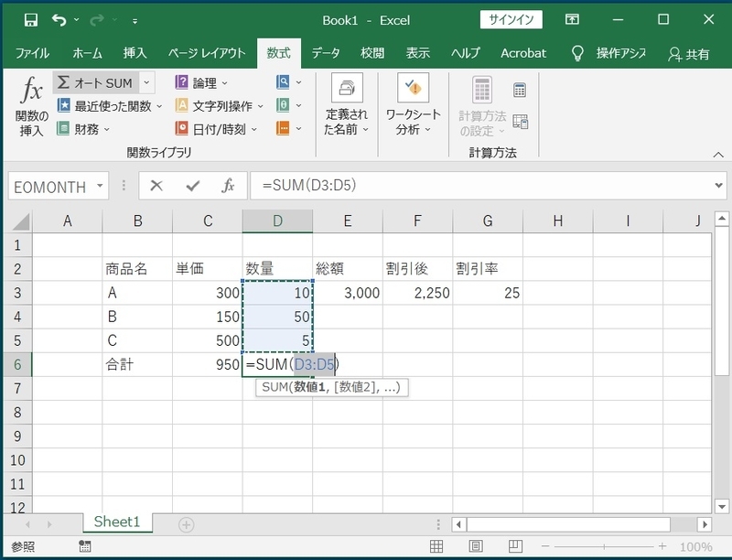The image size is (732, 560).
Task: Switch to Page Break Preview
Action: point(514,545)
